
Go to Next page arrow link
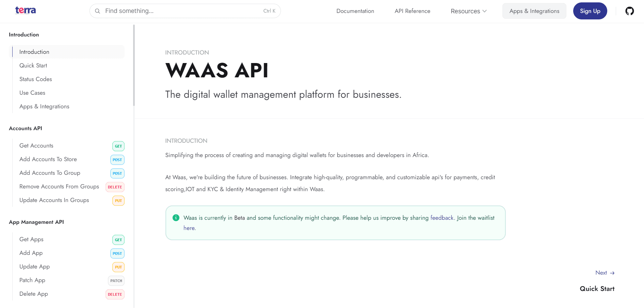(x=605, y=273)
